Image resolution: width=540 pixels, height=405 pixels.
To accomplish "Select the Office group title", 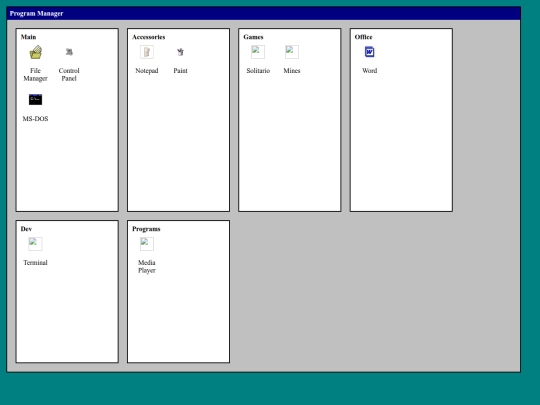I will (x=363, y=37).
